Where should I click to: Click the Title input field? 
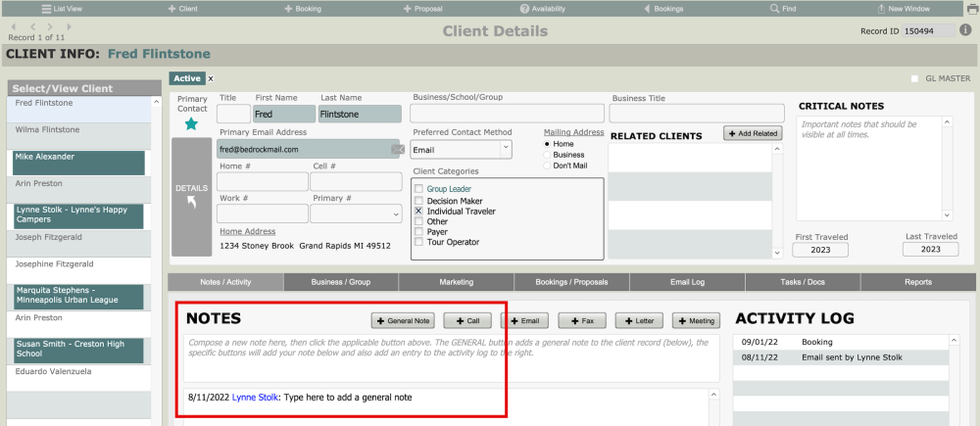pos(234,115)
